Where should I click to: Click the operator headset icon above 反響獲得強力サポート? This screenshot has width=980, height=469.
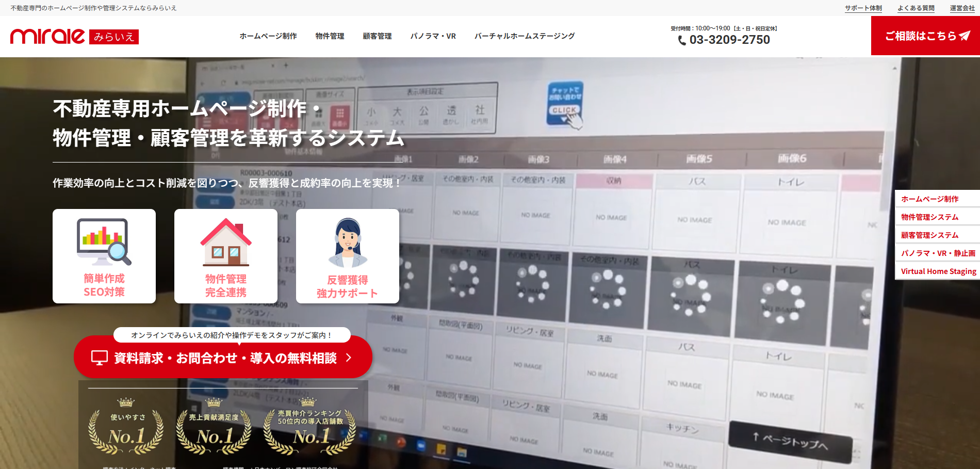348,242
